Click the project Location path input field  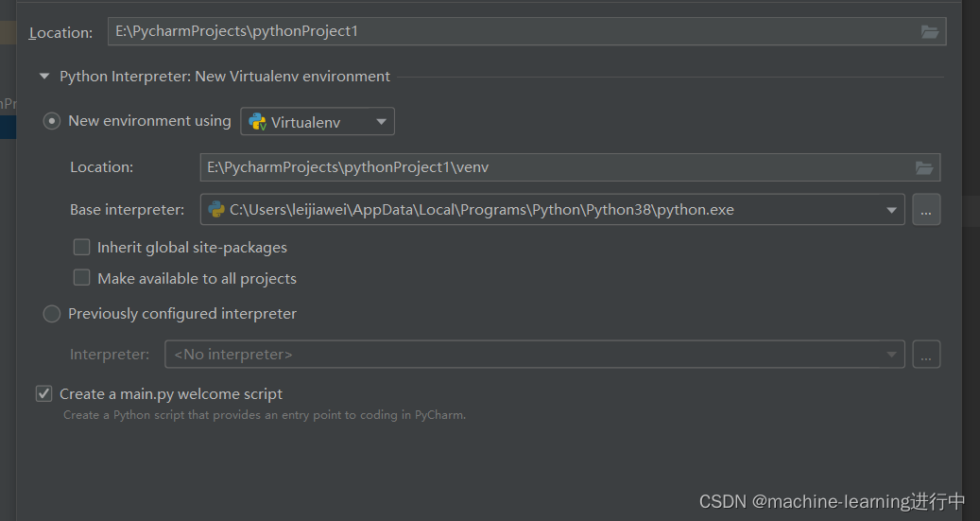(x=526, y=31)
